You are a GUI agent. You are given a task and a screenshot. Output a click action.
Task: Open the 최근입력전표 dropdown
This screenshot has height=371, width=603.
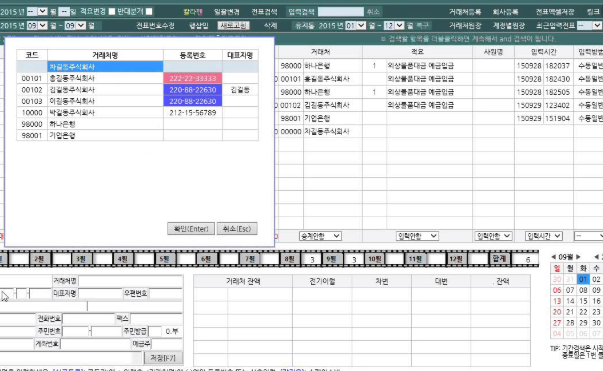pos(590,26)
